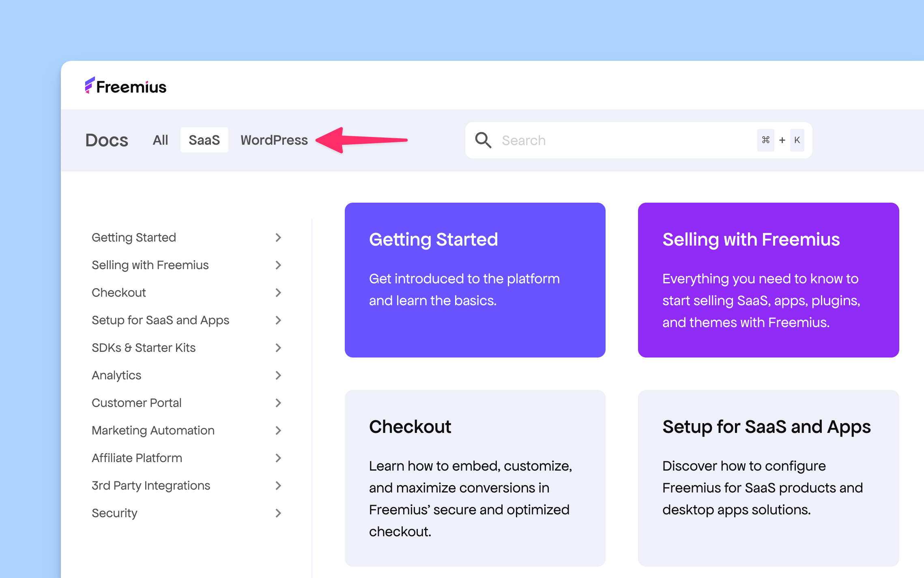924x578 pixels.
Task: Expand the Security sidebar chevron
Action: coord(278,513)
